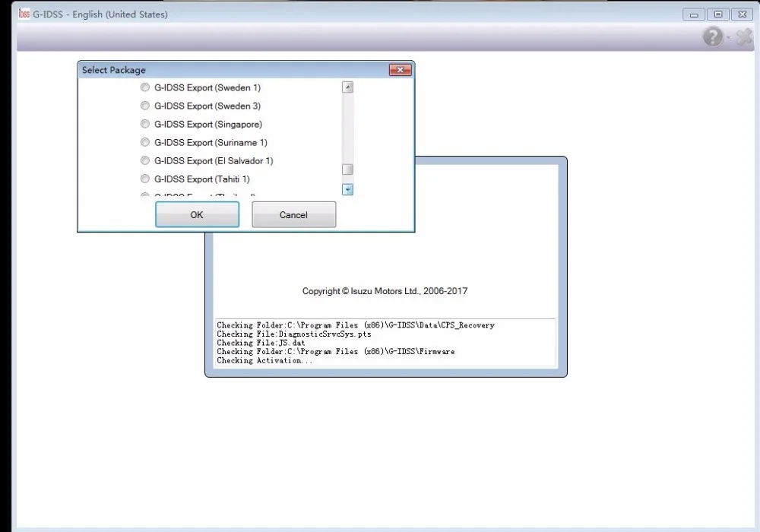Choose G-IDSS Export (Singapore) option
This screenshot has width=760, height=532.
pyautogui.click(x=145, y=124)
